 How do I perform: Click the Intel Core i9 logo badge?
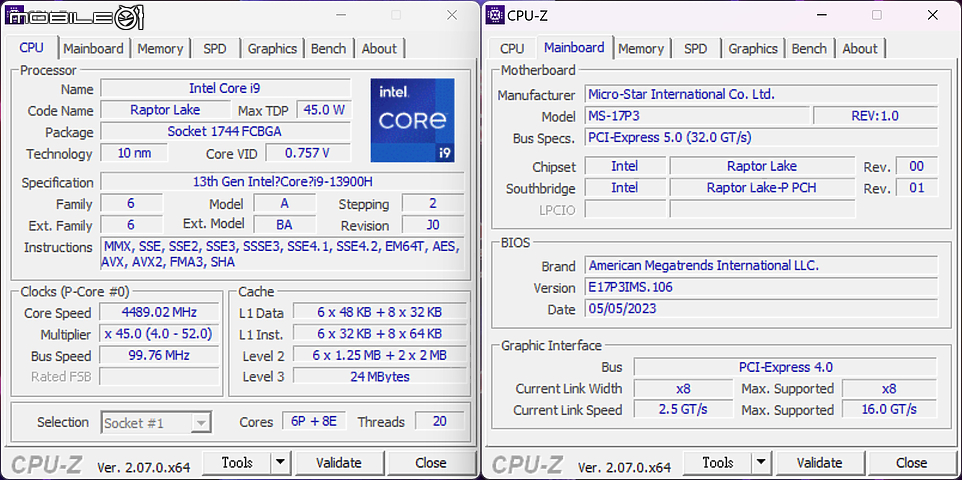click(x=413, y=120)
